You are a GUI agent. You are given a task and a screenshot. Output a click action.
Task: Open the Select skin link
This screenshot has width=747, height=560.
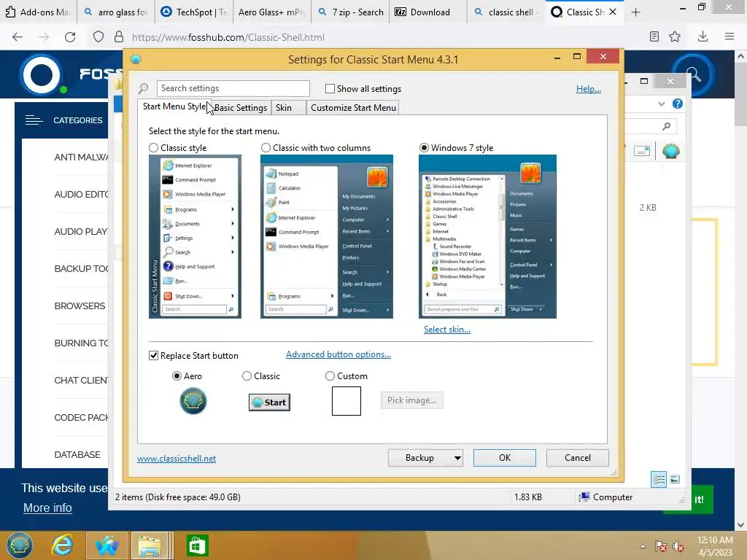pos(447,330)
